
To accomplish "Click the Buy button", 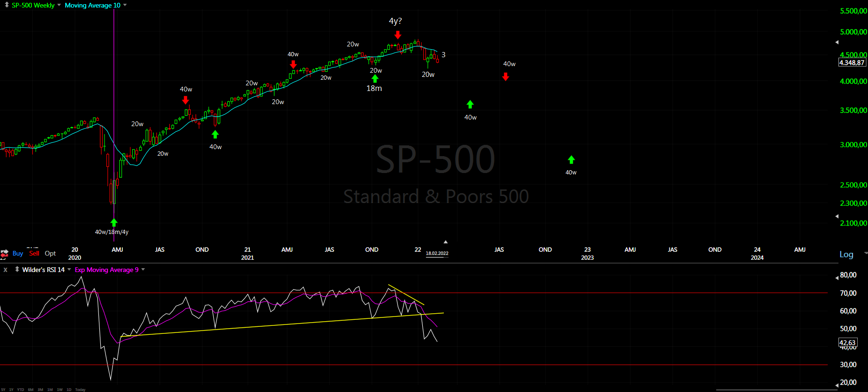I will (x=18, y=253).
